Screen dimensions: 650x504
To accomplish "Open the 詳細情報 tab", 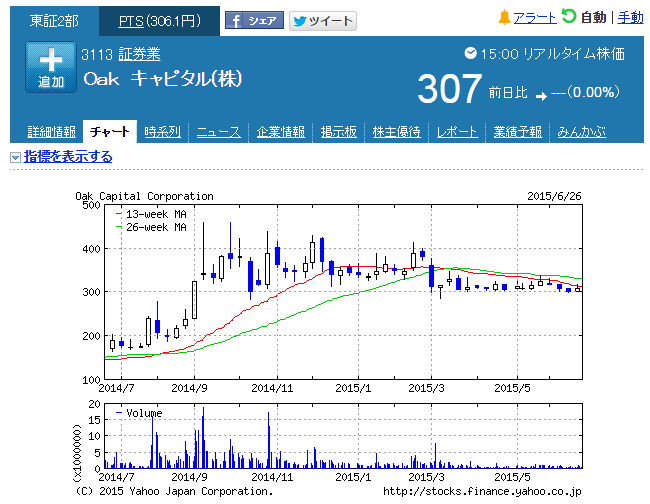I will (x=51, y=132).
